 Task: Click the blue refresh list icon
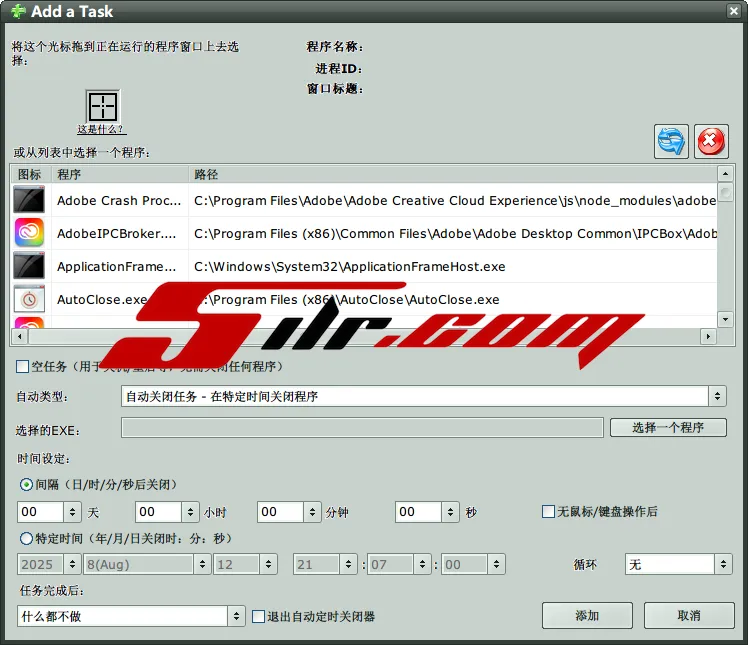click(671, 142)
